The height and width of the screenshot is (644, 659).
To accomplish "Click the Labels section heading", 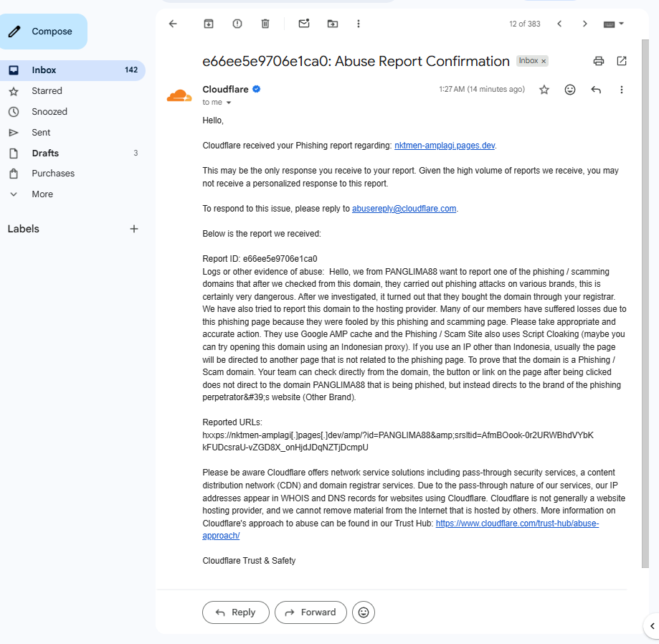I will pos(24,229).
